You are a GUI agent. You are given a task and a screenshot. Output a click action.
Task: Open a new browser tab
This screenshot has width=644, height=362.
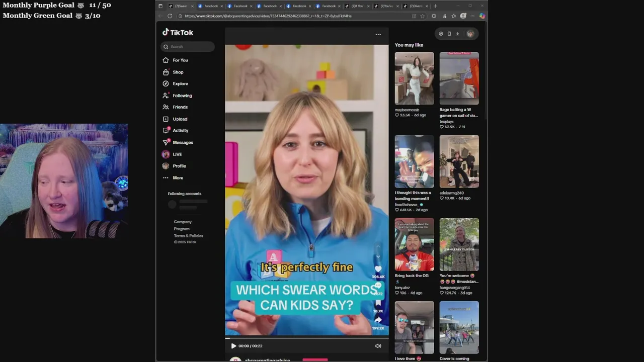click(435, 6)
